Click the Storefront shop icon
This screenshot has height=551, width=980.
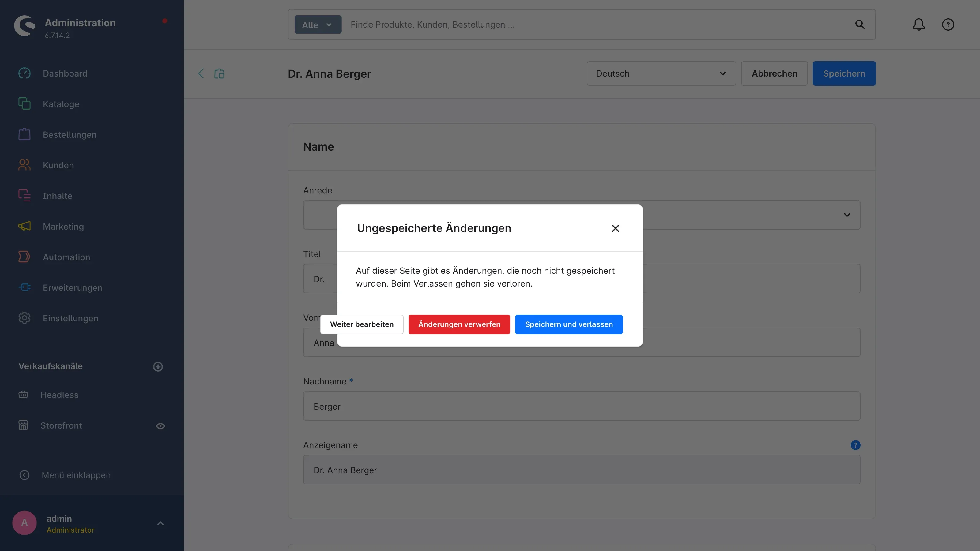[23, 425]
